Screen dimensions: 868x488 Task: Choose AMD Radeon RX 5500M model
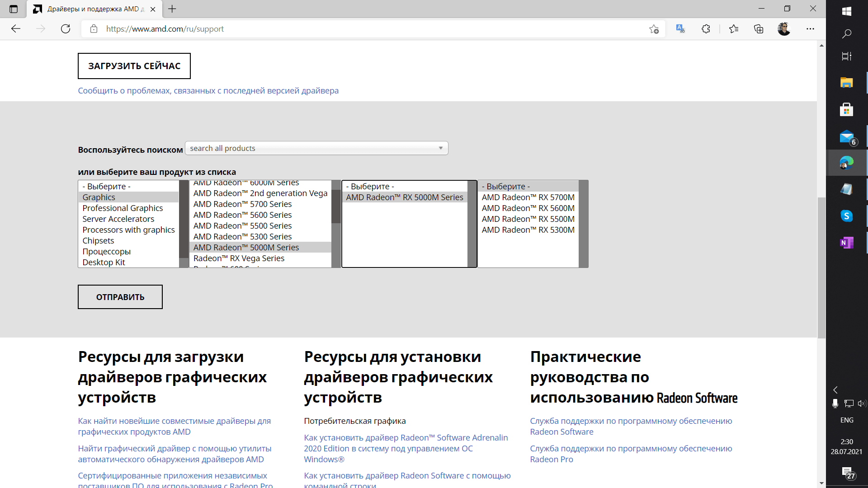(x=528, y=219)
